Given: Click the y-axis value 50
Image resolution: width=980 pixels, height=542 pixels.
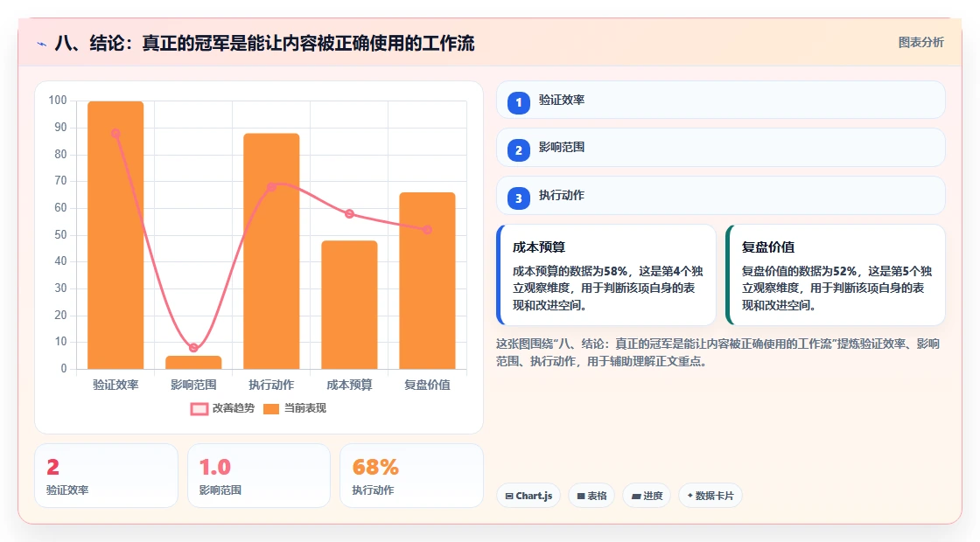Looking at the screenshot, I should (60, 235).
